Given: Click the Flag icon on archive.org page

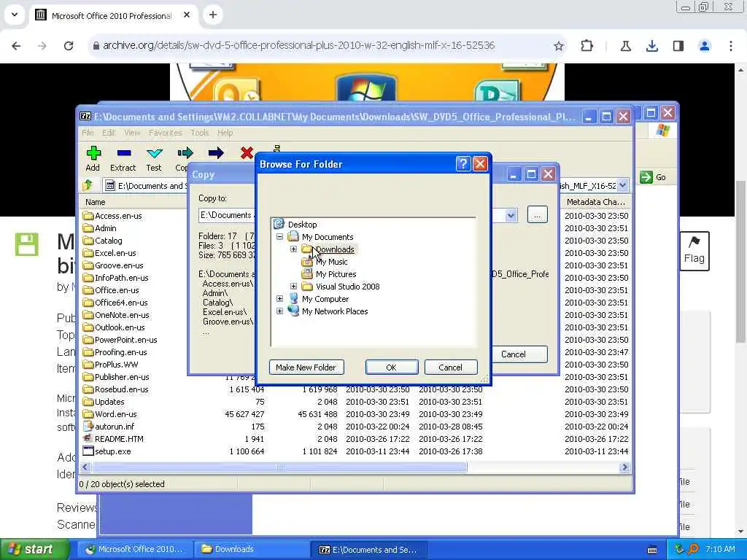Looking at the screenshot, I should (x=694, y=251).
